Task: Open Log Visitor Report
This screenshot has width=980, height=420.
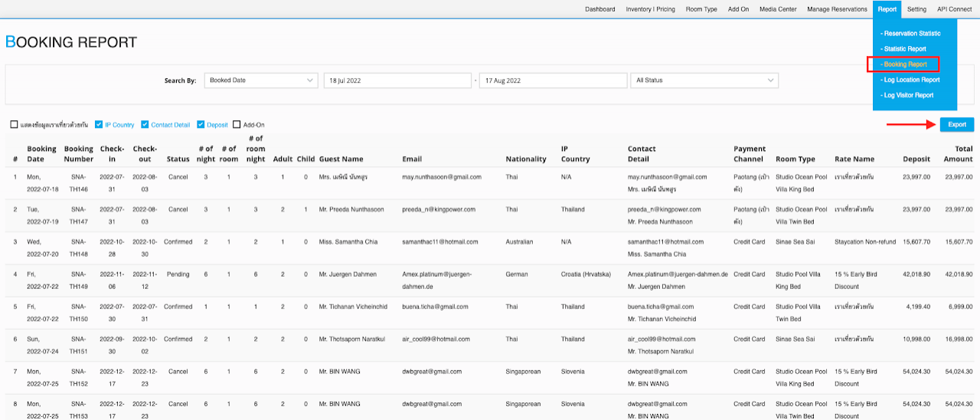Action: (907, 95)
